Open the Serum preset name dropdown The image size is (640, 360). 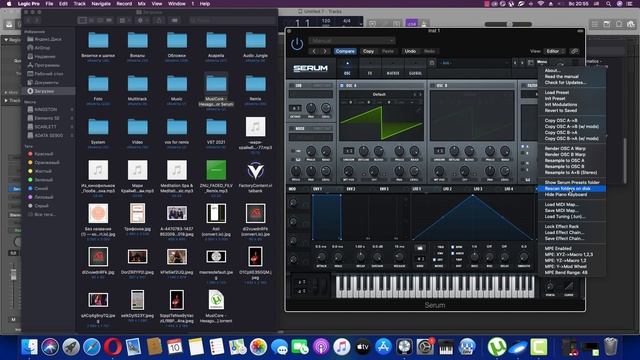point(474,63)
